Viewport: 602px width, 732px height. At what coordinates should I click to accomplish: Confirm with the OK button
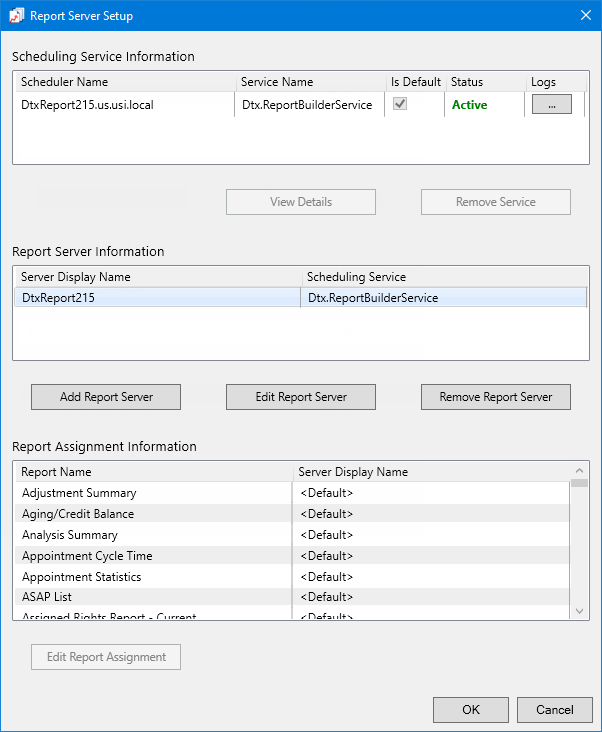(x=470, y=710)
